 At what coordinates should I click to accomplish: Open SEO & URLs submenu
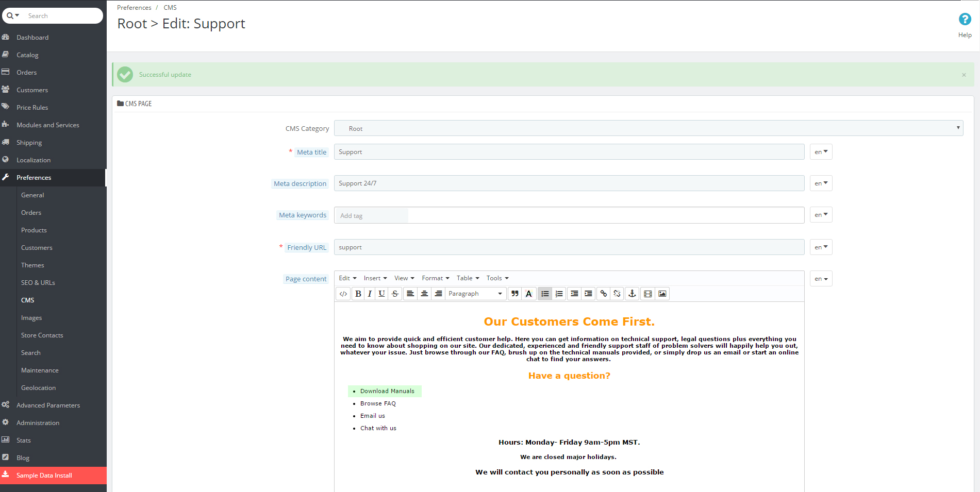click(38, 282)
